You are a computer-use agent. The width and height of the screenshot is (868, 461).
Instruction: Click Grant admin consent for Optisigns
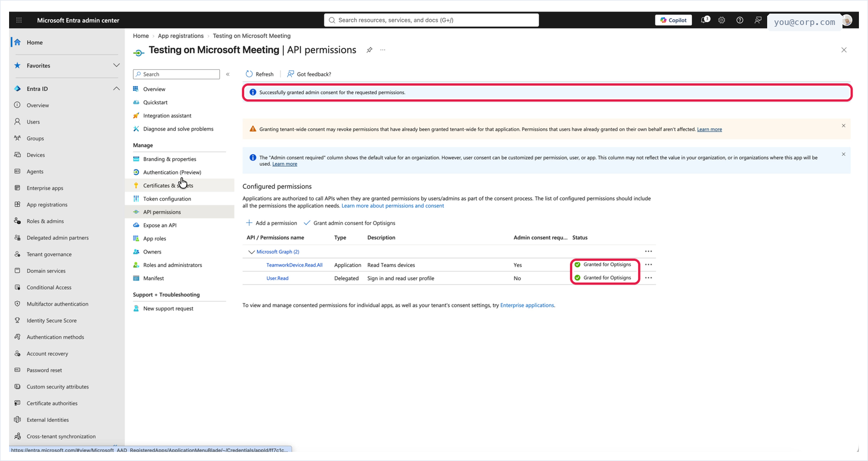pos(350,223)
